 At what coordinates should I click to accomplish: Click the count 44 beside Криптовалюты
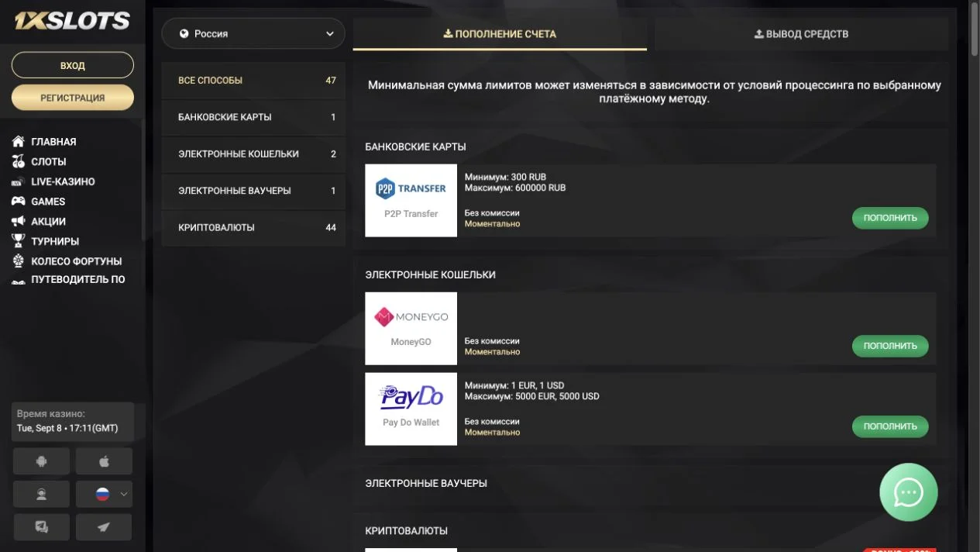tap(331, 228)
